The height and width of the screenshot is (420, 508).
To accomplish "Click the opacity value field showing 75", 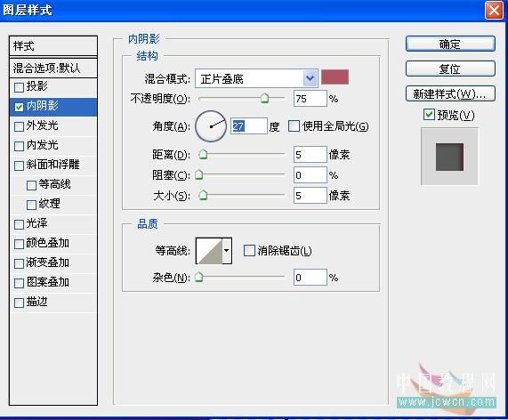I will click(x=310, y=98).
